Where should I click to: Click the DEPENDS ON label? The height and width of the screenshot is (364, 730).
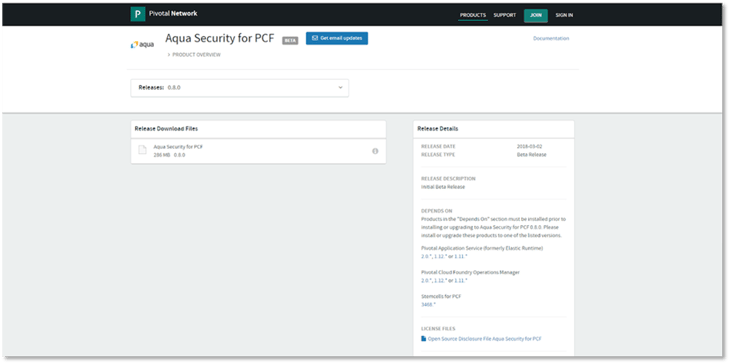[x=436, y=211]
